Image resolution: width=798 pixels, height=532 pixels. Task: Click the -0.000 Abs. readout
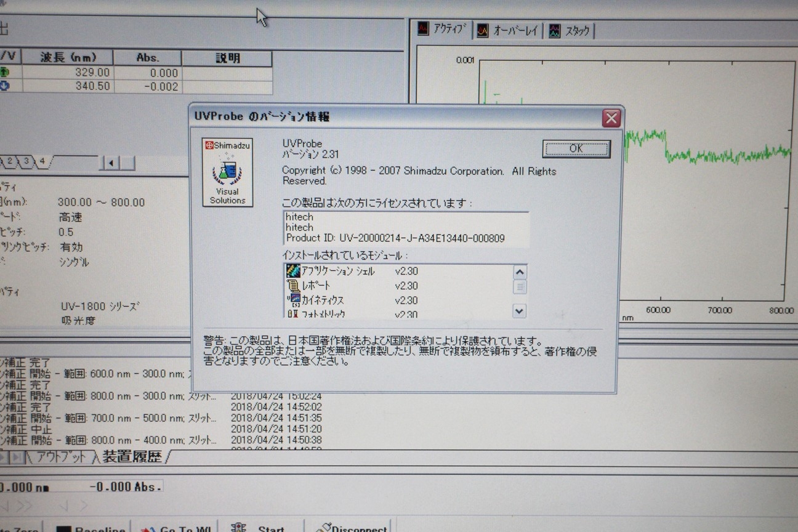tap(126, 486)
